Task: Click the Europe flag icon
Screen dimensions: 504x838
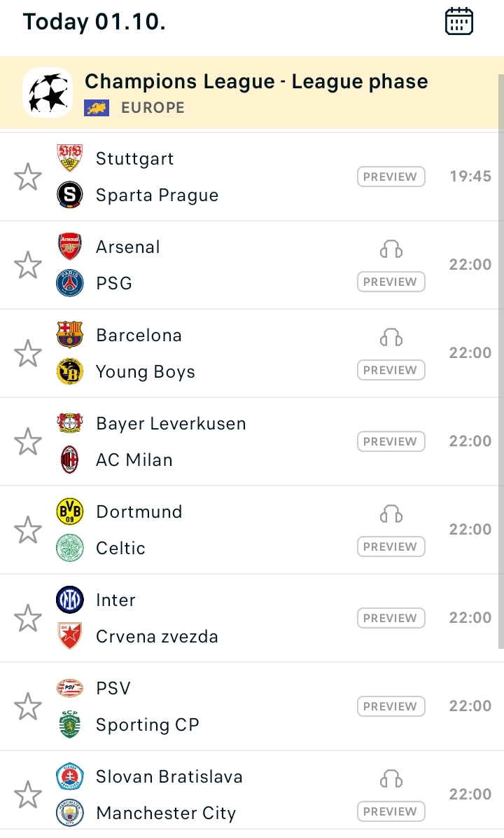Action: (97, 108)
